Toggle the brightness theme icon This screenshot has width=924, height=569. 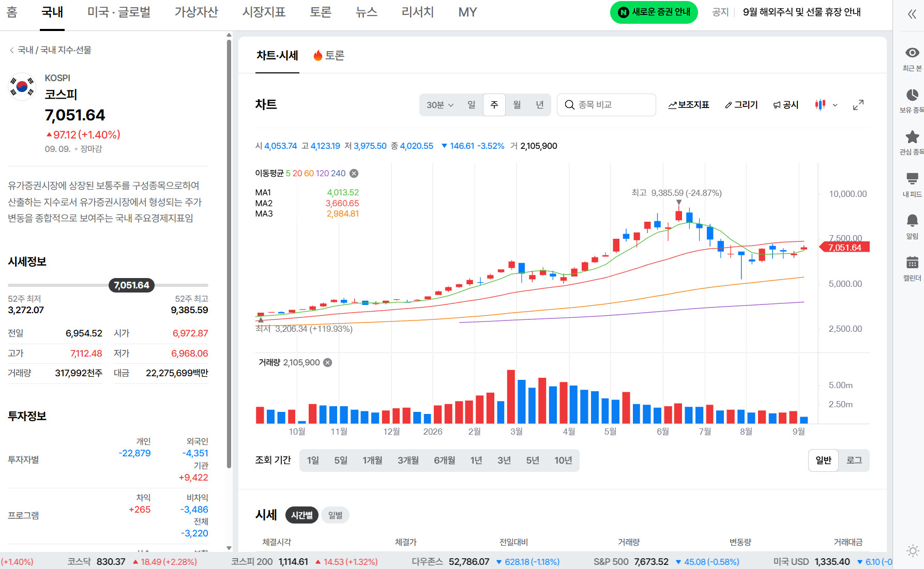913,551
